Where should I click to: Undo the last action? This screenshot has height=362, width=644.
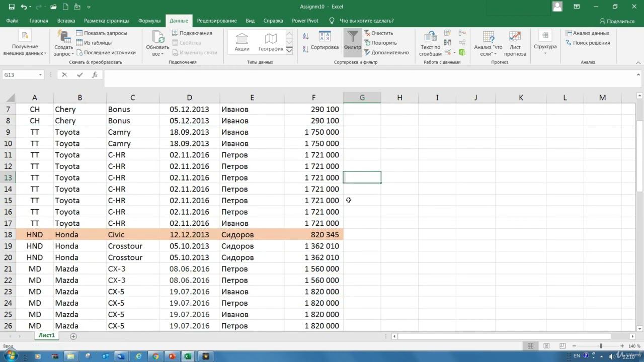click(24, 7)
